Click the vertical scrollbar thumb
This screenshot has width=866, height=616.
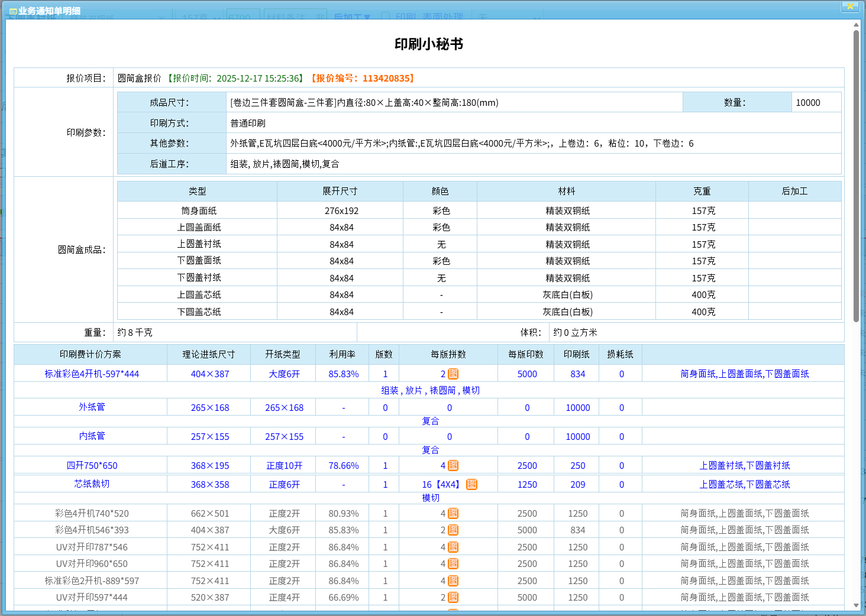click(x=856, y=176)
